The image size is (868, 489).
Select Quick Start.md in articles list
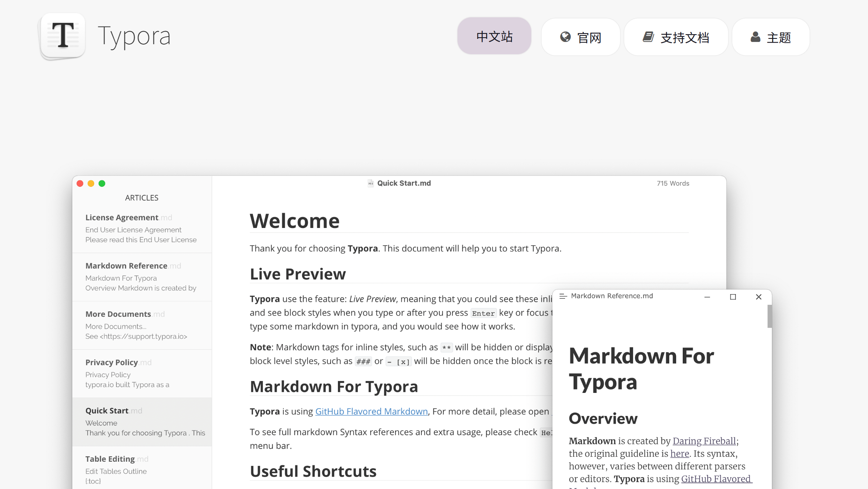tap(142, 422)
